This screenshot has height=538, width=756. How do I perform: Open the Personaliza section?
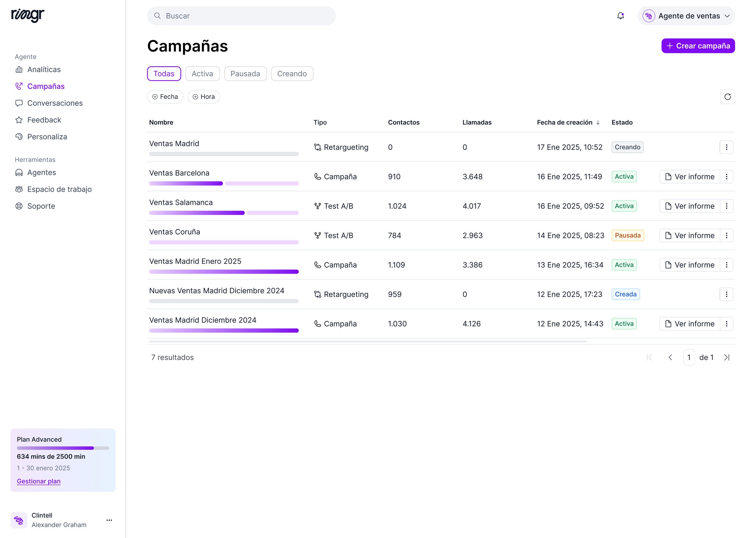[x=47, y=137]
